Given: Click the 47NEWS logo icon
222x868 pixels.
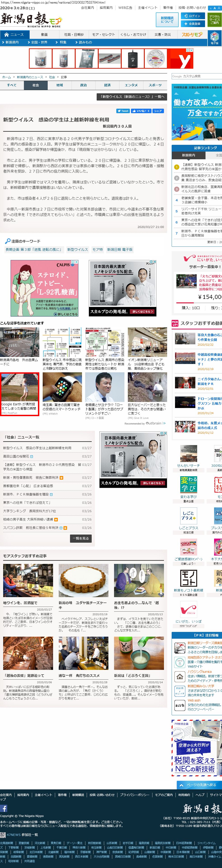Looking at the screenshot, I should coord(3,834).
